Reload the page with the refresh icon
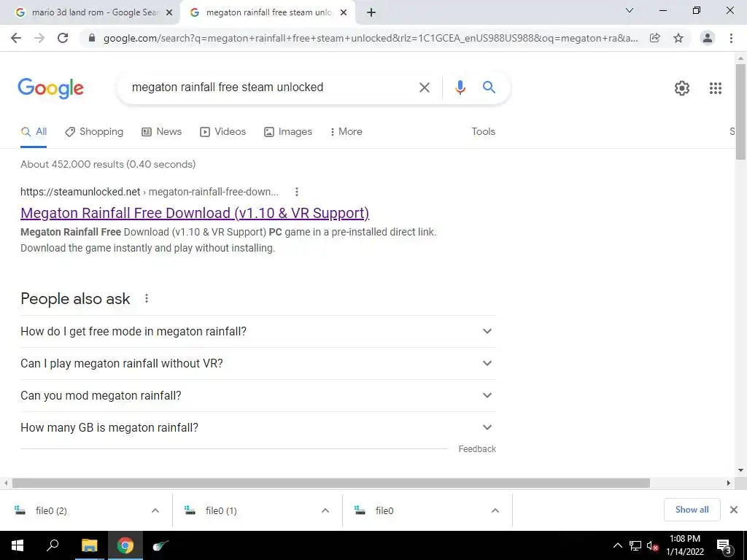 tap(63, 38)
